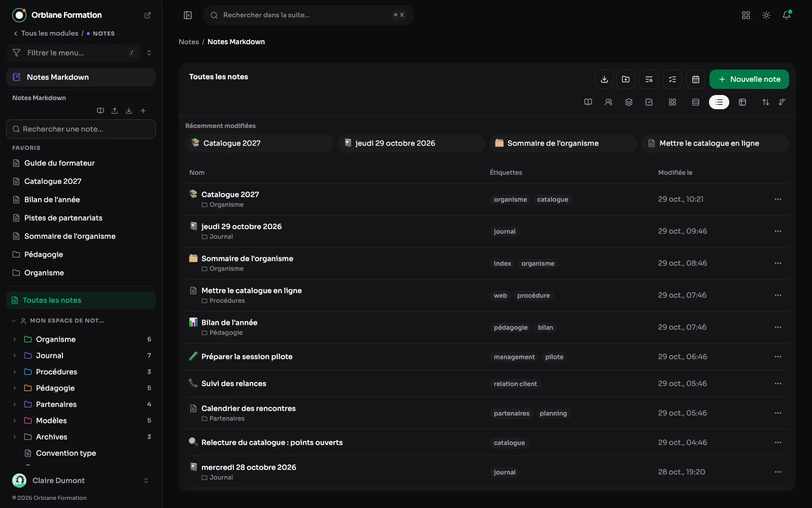Click the relation client tag
Image resolution: width=812 pixels, height=508 pixels.
pyautogui.click(x=515, y=384)
